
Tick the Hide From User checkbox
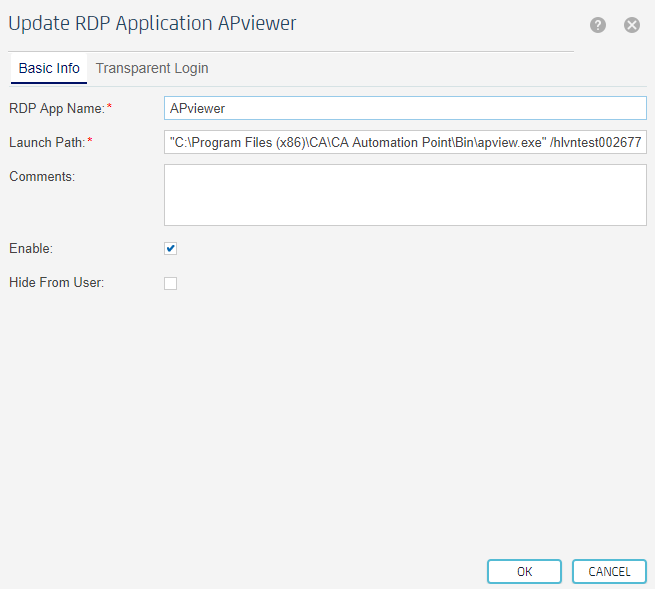[171, 283]
